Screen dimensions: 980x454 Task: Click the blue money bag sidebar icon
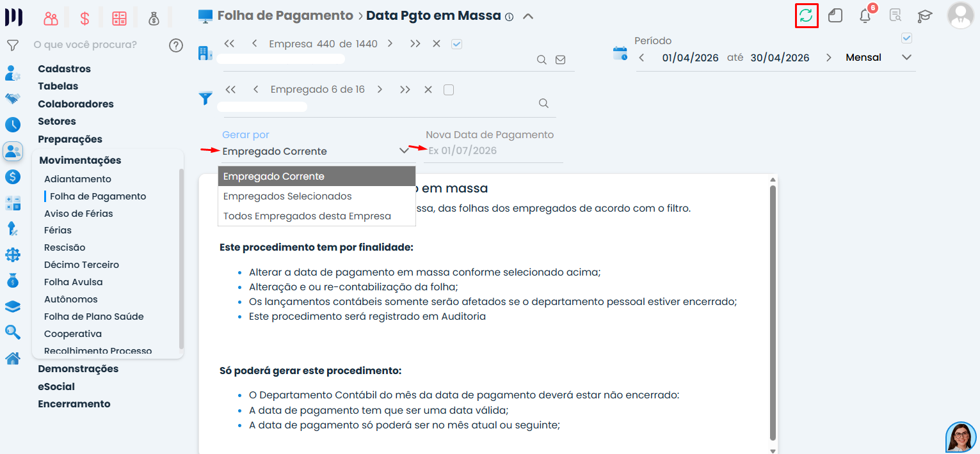click(12, 280)
